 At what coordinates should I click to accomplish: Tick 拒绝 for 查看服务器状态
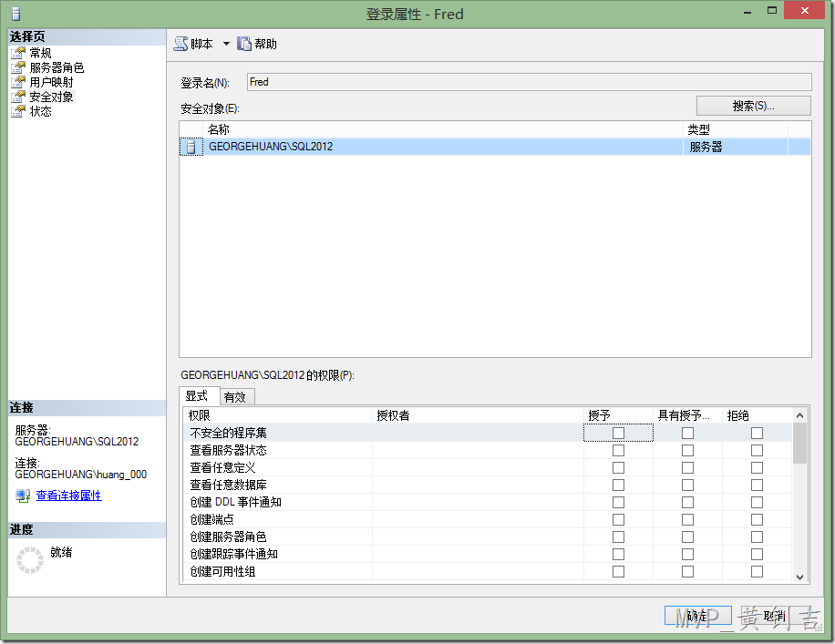coord(757,450)
